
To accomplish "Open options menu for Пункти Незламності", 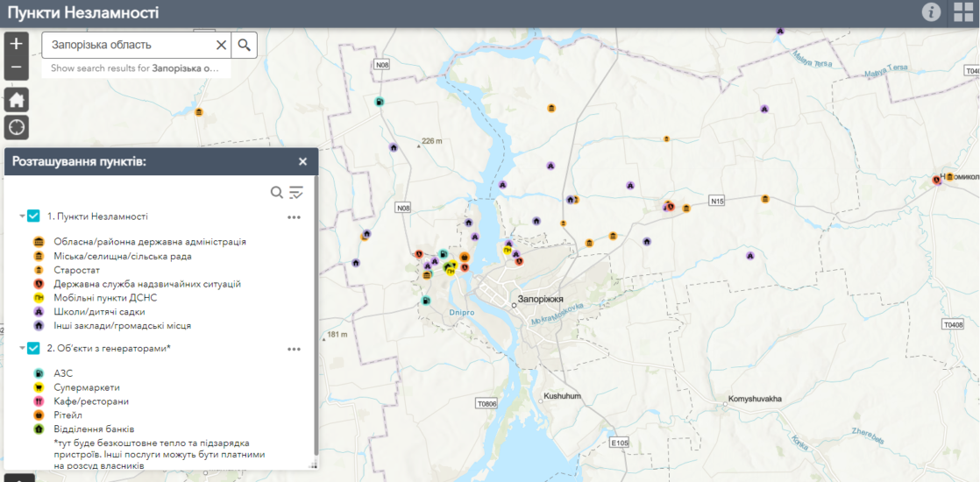I will pos(294,216).
